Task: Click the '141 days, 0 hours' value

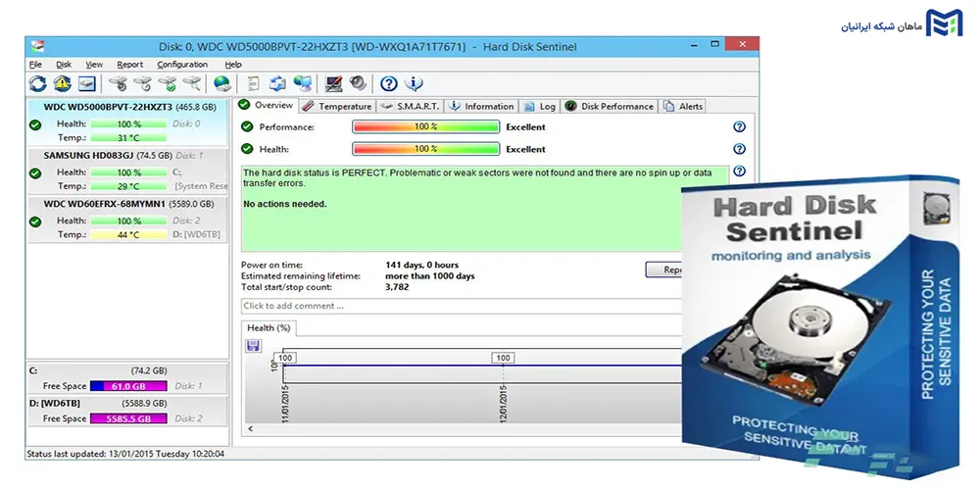Action: (x=421, y=265)
